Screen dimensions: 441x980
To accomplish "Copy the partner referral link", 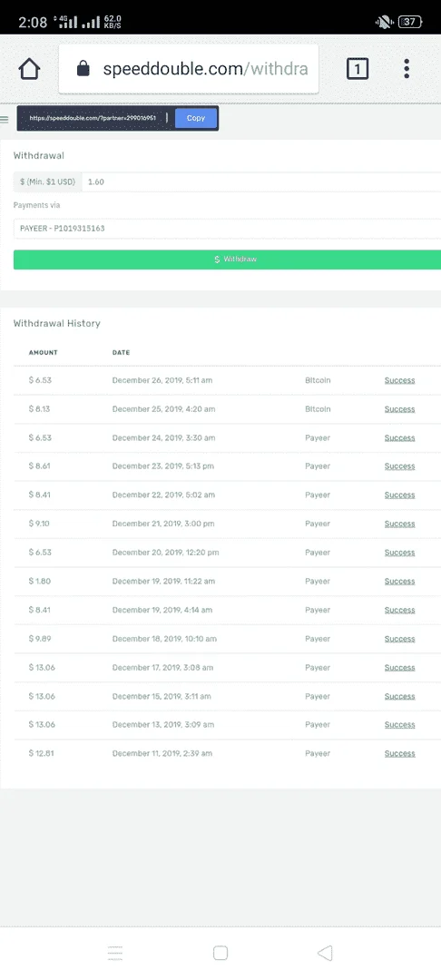I will pos(196,118).
